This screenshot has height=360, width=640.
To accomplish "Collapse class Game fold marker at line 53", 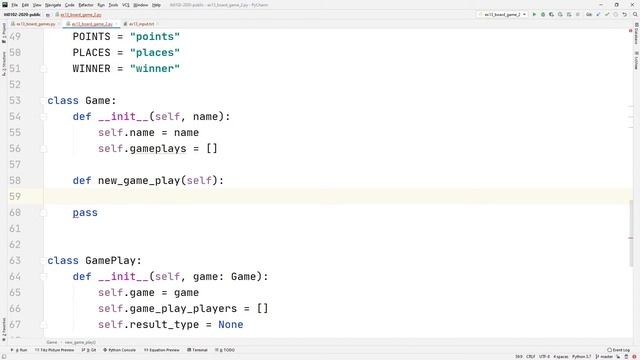I will click(43, 100).
